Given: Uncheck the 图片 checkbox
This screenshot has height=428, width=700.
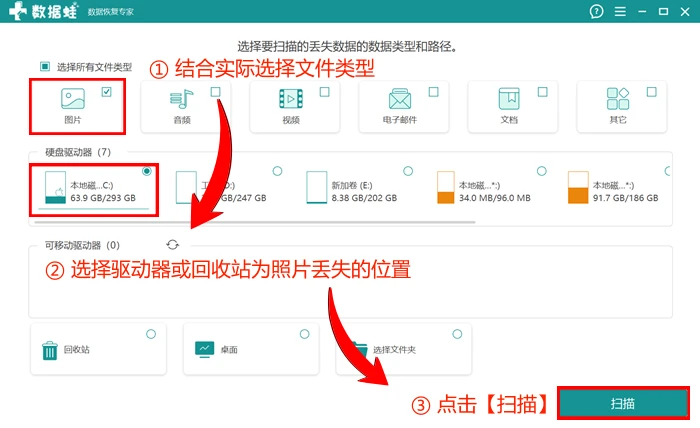Looking at the screenshot, I should (106, 92).
